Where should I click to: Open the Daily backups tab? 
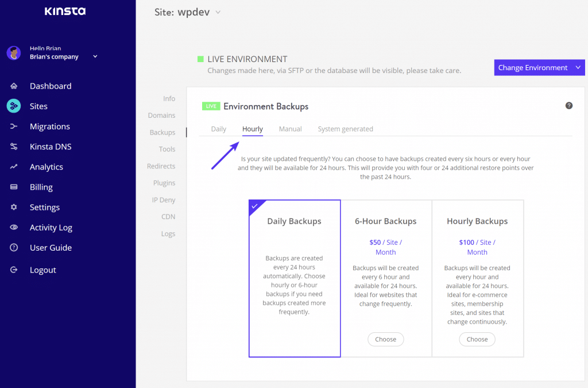tap(218, 129)
